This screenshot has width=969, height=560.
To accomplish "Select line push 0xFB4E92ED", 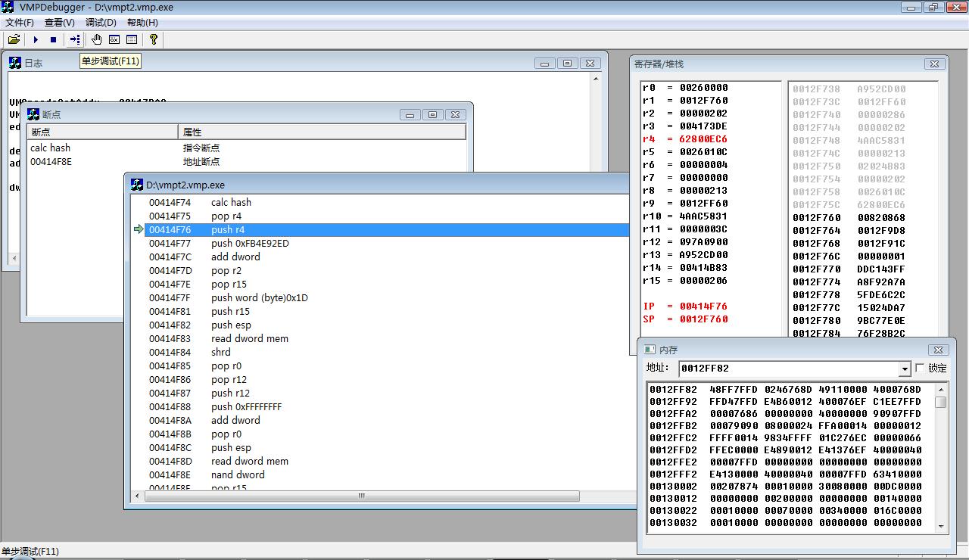I will [386, 243].
